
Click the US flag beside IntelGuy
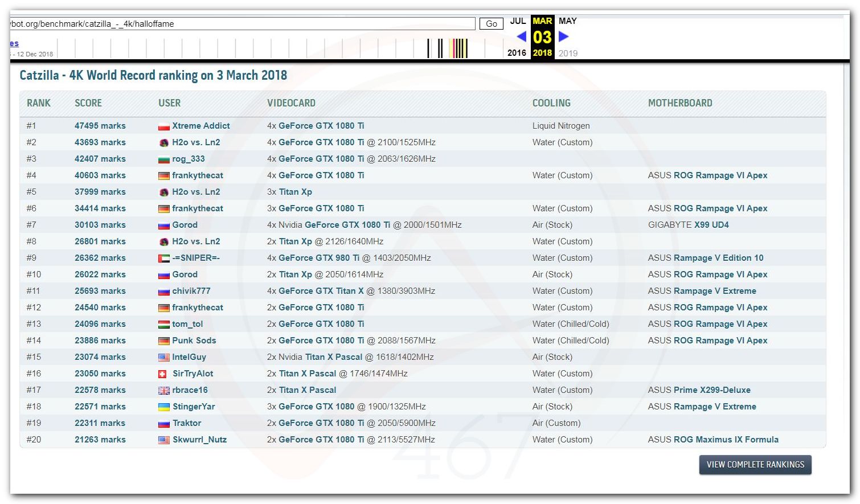point(163,358)
